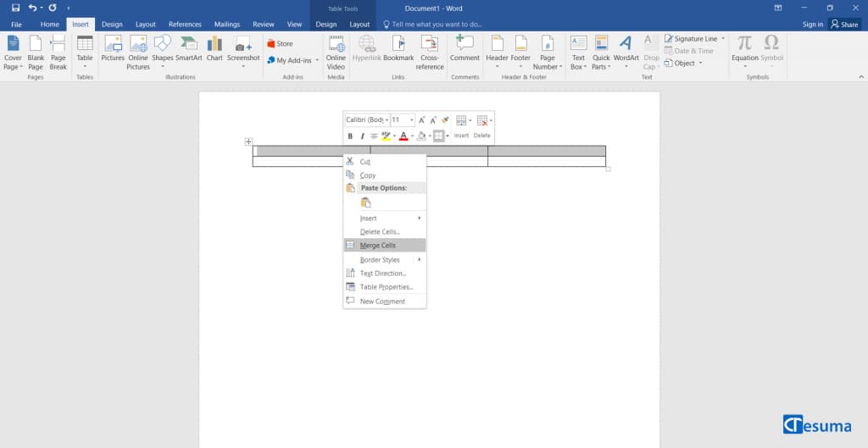The image size is (868, 448).
Task: Collapse the ribbon with the chevron
Action: click(861, 77)
